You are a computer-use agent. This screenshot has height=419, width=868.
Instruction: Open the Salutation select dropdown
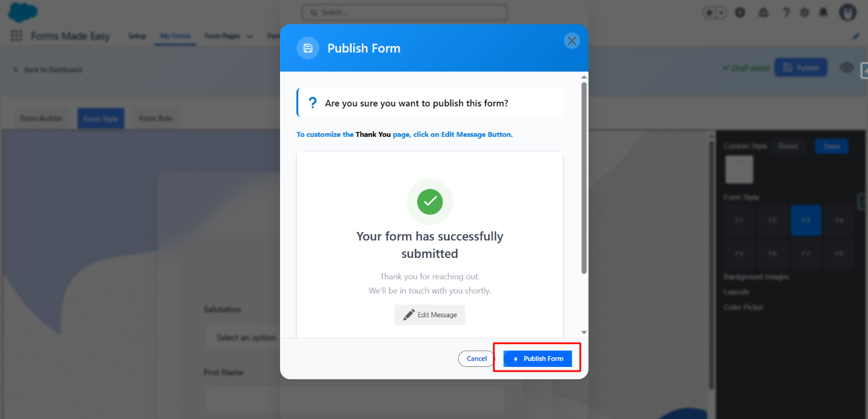245,338
